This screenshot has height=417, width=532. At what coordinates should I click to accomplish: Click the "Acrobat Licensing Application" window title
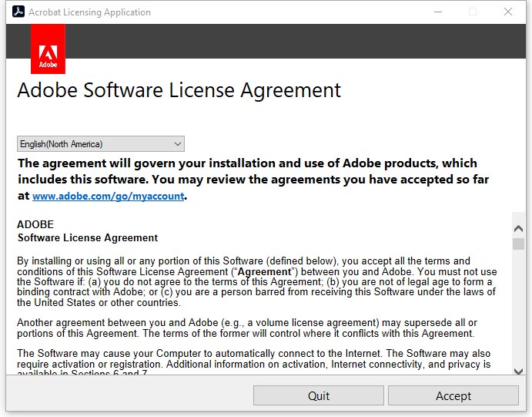[89, 12]
